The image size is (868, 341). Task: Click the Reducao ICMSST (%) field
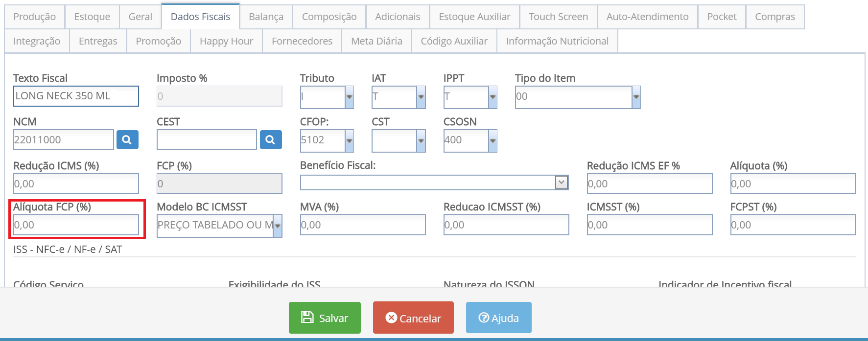coord(506,225)
